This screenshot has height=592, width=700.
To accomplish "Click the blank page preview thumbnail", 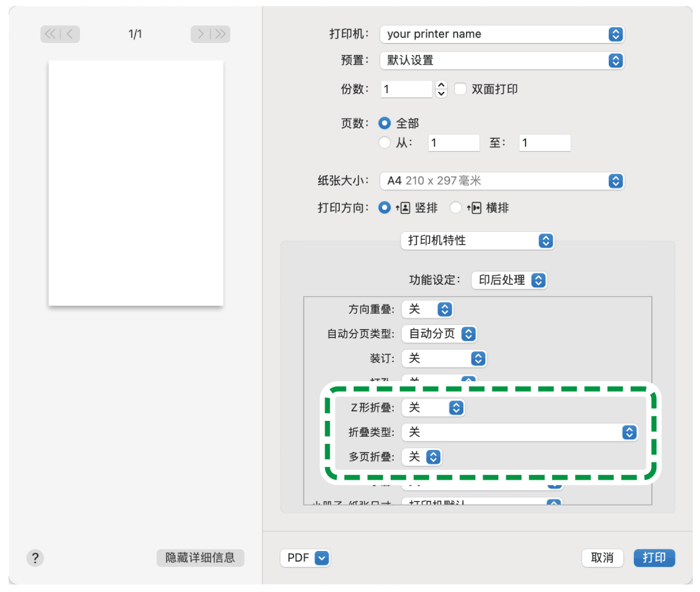I will 135,182.
